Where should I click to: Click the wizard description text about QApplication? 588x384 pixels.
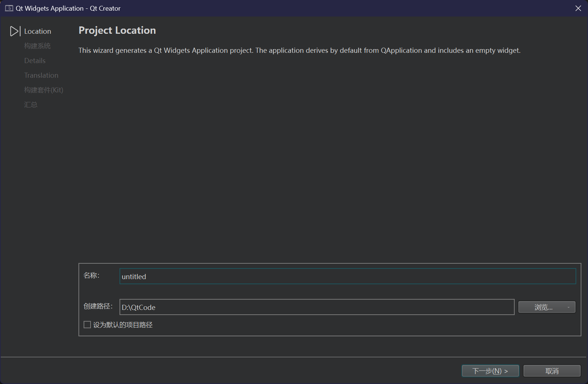(x=299, y=50)
